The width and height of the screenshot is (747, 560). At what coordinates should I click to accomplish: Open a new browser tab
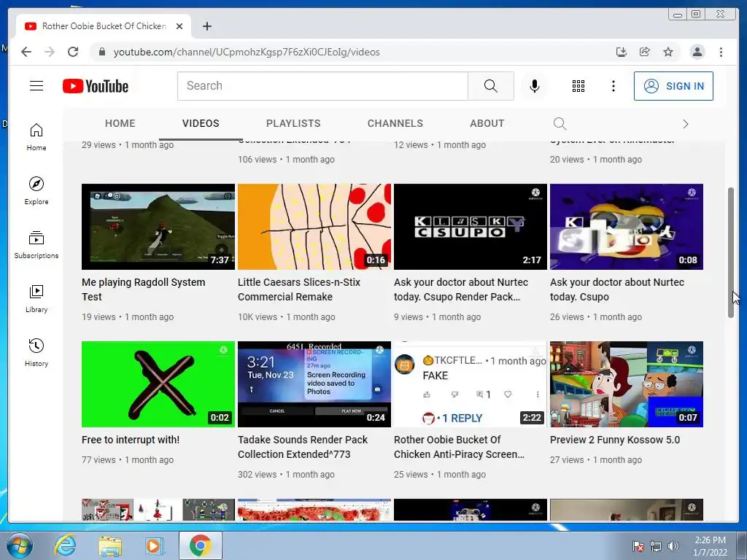(206, 26)
